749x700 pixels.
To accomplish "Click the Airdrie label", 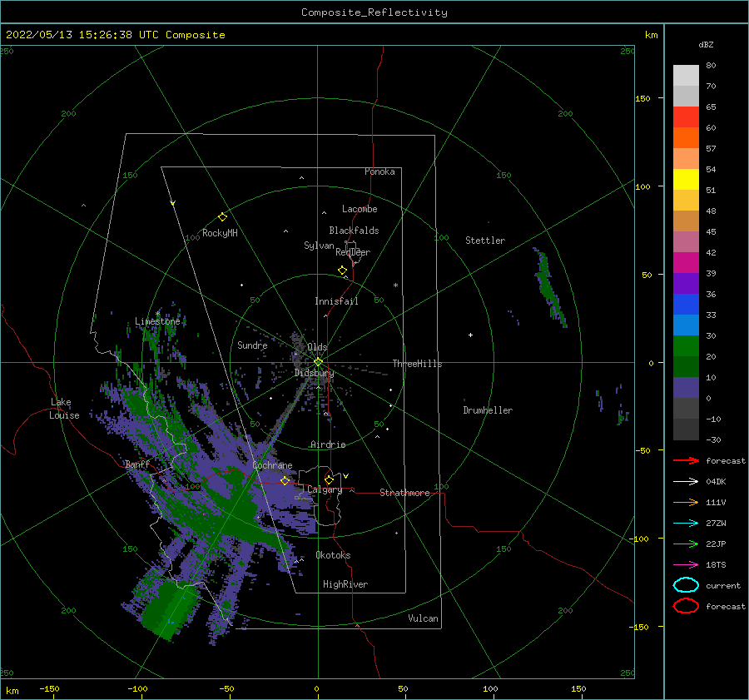I will point(328,444).
